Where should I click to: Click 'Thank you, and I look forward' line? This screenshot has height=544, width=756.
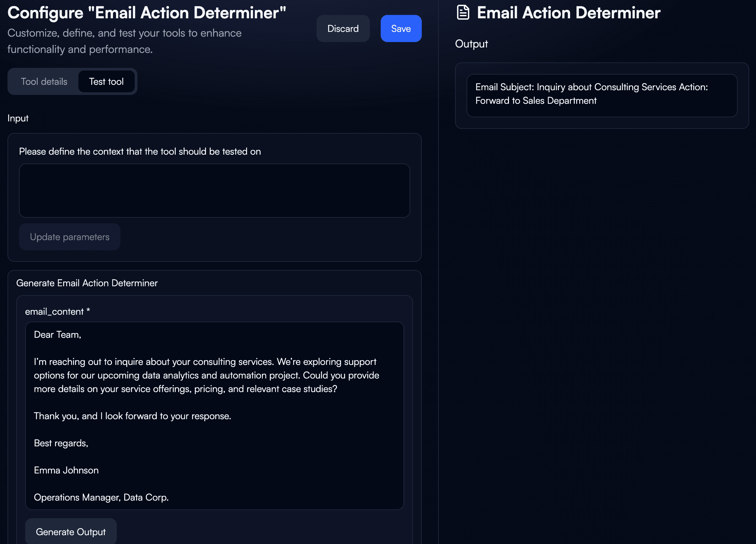point(132,416)
